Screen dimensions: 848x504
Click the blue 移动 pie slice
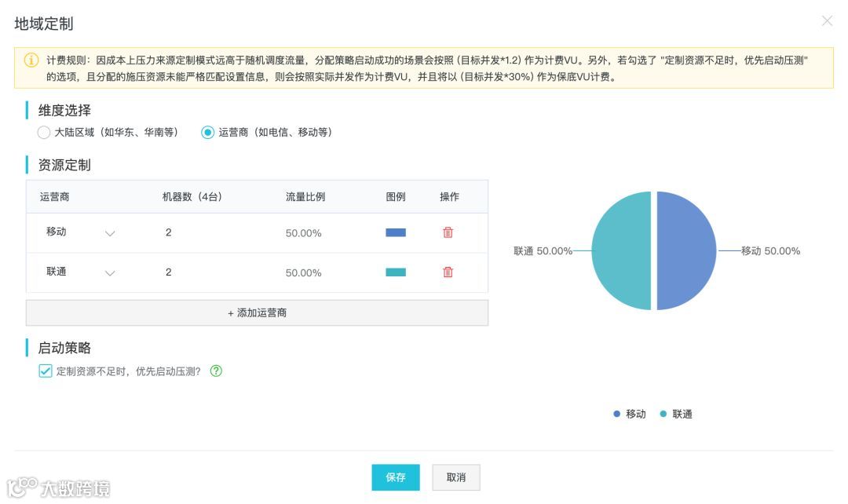686,251
